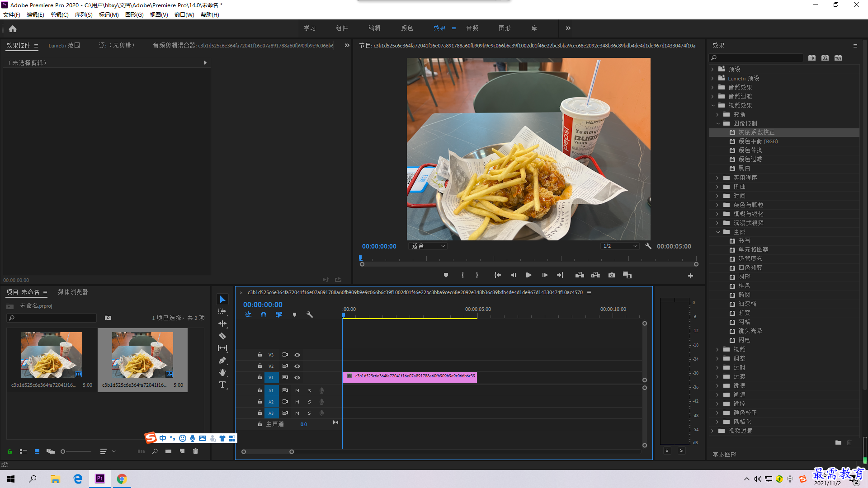Select the Track Select Forward tool

click(x=222, y=312)
